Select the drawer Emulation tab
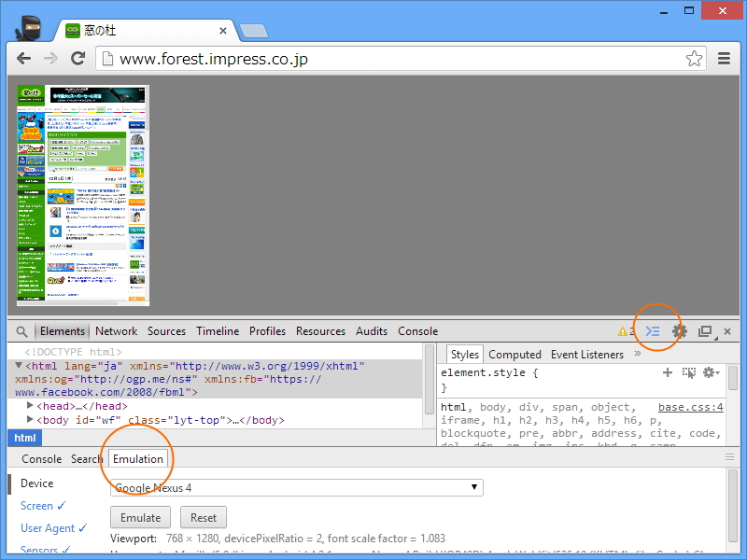 [x=138, y=459]
